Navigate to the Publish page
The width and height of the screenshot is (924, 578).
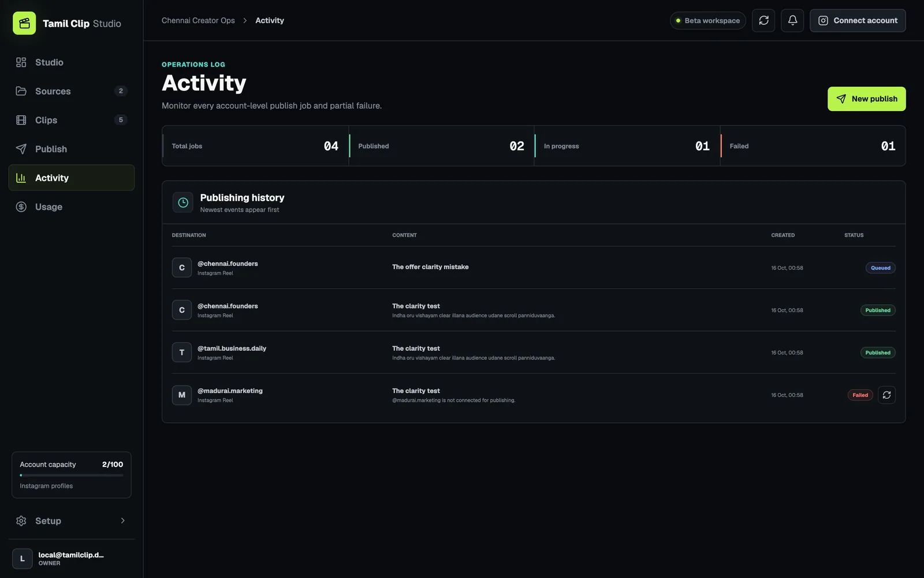(72, 149)
